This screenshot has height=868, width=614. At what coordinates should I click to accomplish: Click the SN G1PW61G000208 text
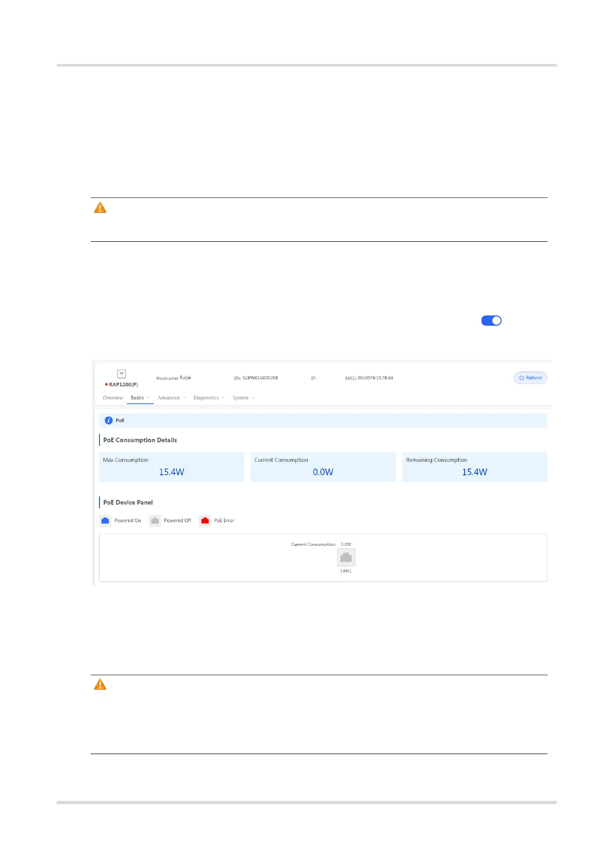tap(256, 378)
